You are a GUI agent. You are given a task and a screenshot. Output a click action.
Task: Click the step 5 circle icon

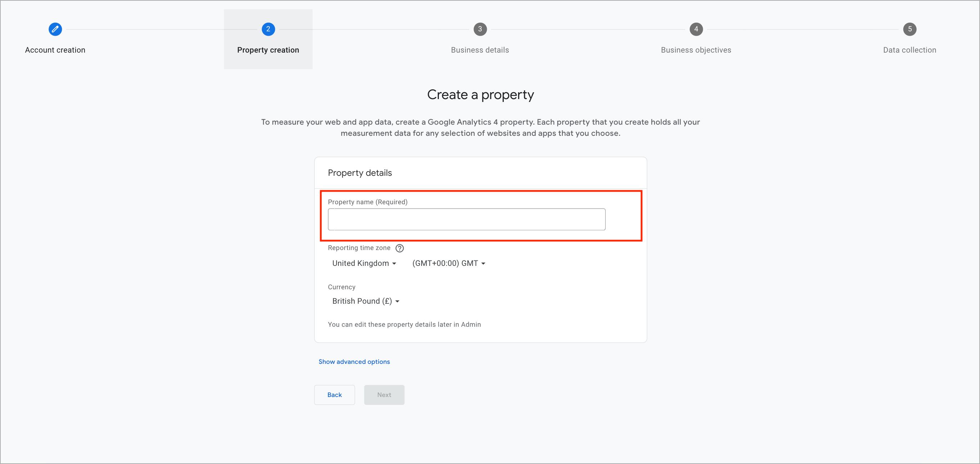point(910,29)
